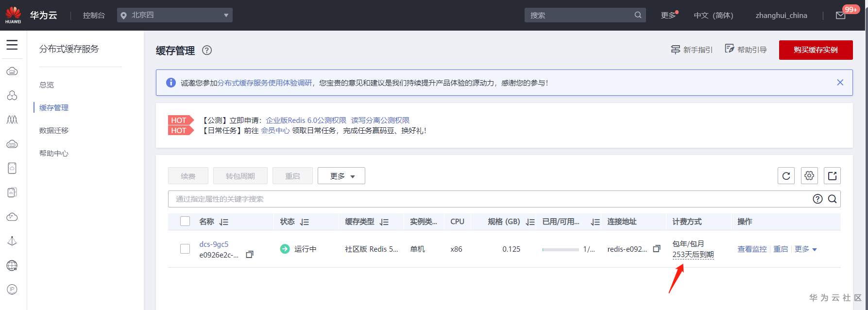Screen dimensions: 868x310
Task: Select 总览 in the sidebar menu
Action: click(47, 85)
